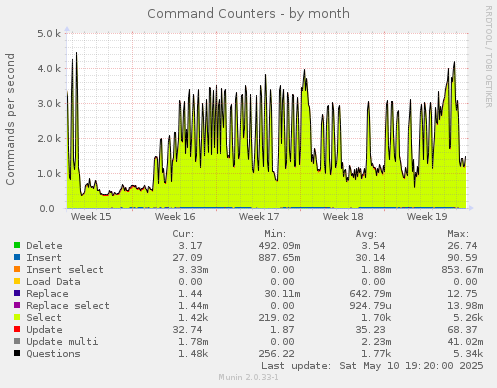Click the Cur: column header
The image size is (497, 388).
coord(183,234)
